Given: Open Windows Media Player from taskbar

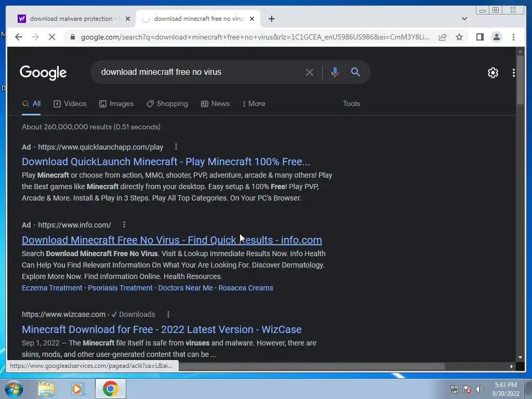Looking at the screenshot, I should click(78, 389).
